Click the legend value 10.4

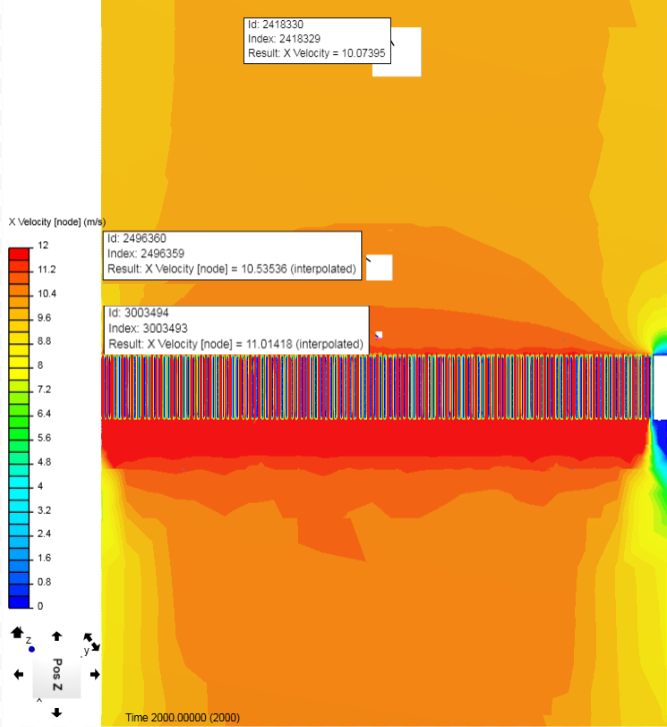47,293
